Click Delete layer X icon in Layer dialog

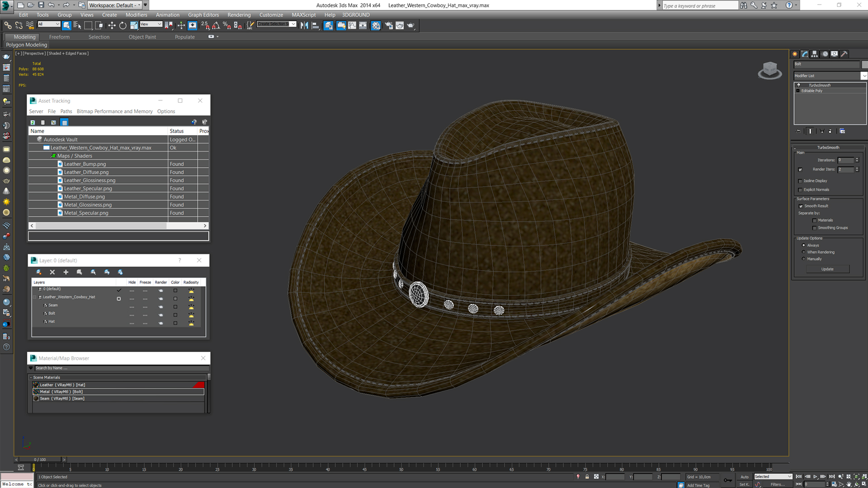[x=52, y=272]
